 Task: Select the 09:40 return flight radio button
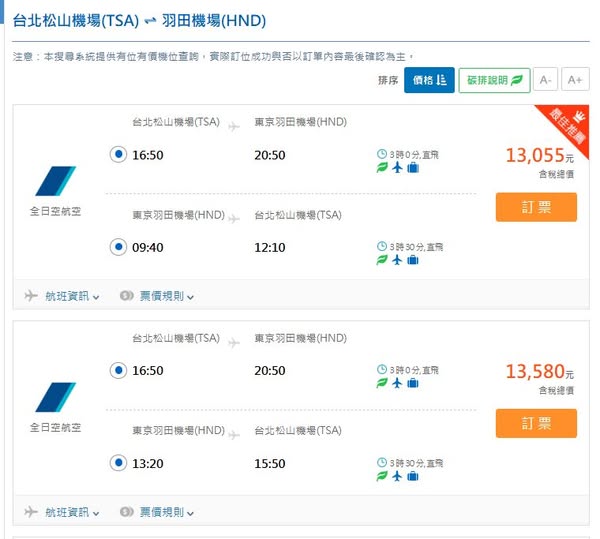coord(117,246)
